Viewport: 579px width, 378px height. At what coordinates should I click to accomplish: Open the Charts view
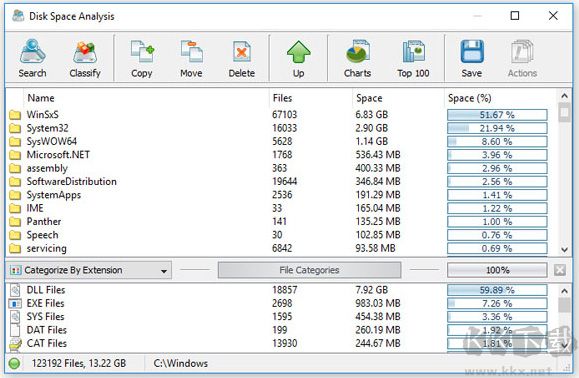(357, 58)
